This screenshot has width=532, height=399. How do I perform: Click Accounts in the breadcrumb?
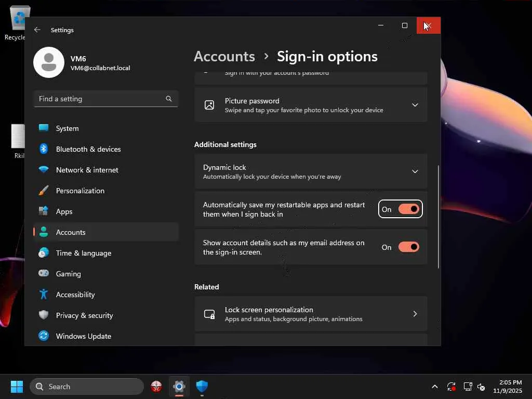(224, 56)
